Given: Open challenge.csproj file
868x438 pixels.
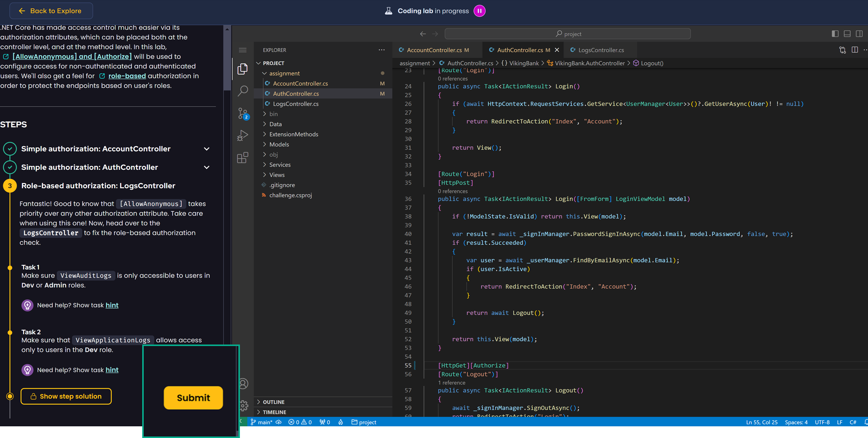Looking at the screenshot, I should click(290, 195).
